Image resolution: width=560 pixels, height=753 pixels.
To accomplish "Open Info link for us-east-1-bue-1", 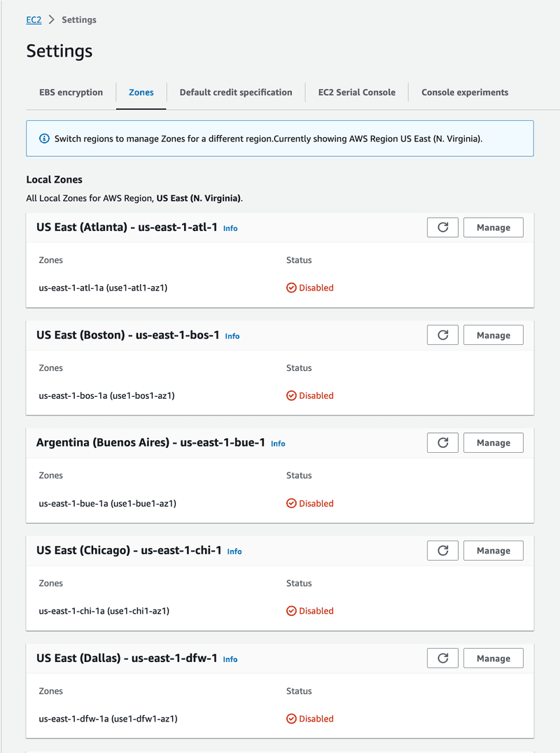I will click(x=278, y=444).
